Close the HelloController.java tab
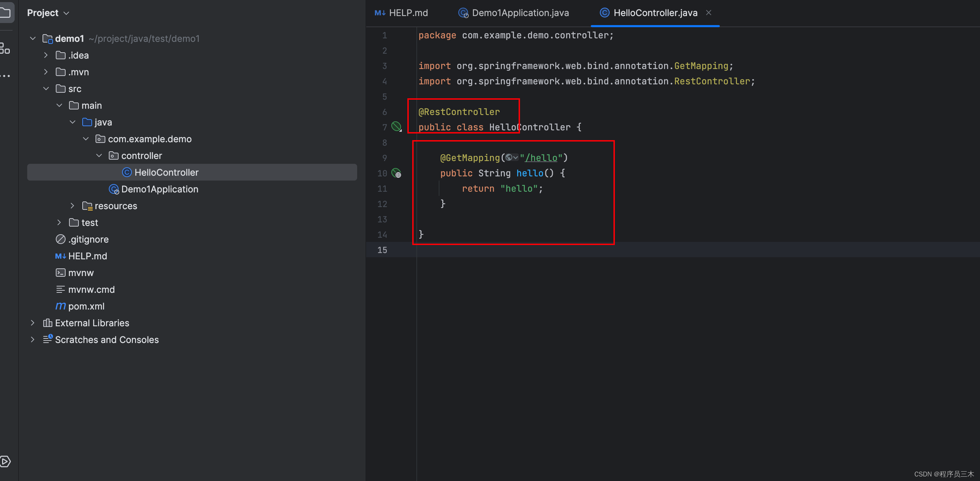This screenshot has width=980, height=481. (x=708, y=13)
